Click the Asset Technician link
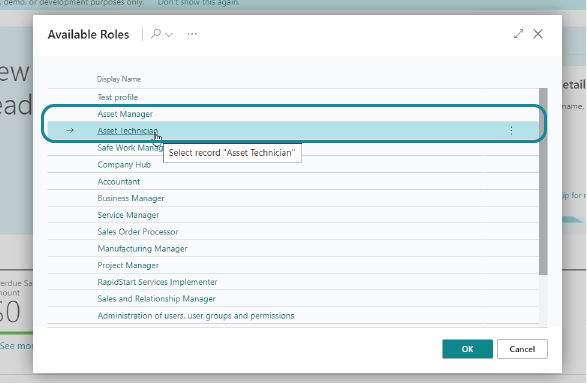 tap(128, 131)
